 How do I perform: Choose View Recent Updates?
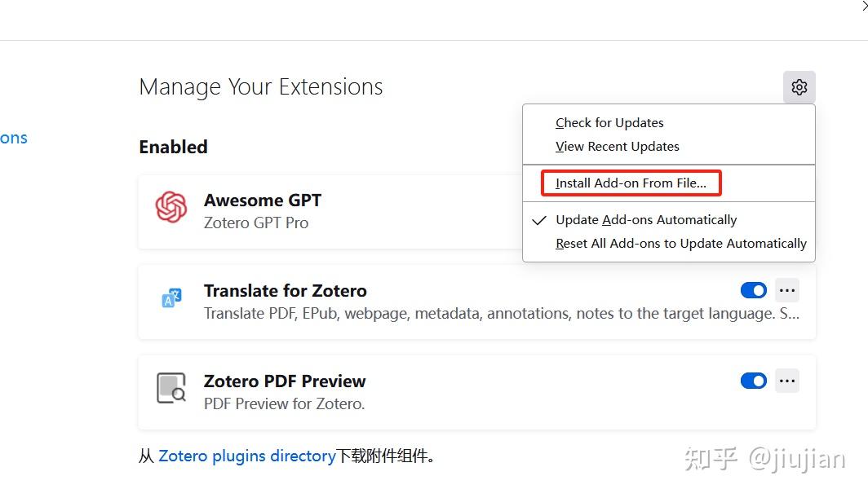[x=617, y=146]
